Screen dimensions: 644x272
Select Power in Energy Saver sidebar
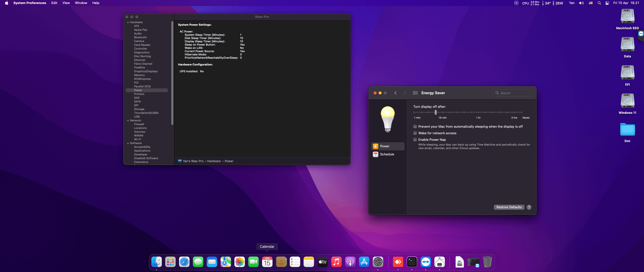click(388, 146)
